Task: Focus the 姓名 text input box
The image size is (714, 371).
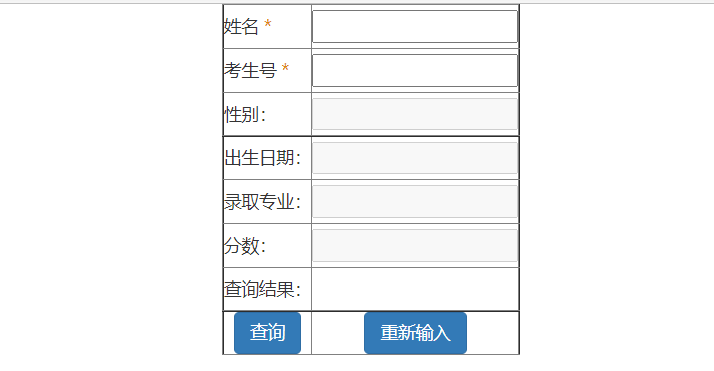Action: (x=415, y=26)
